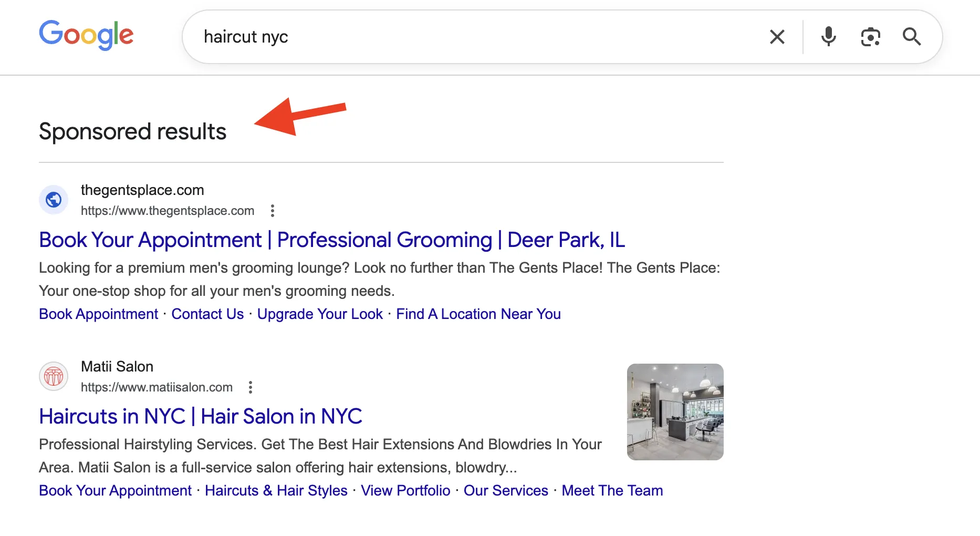Clear the search box with the X icon
This screenshot has width=980, height=536.
(x=777, y=37)
